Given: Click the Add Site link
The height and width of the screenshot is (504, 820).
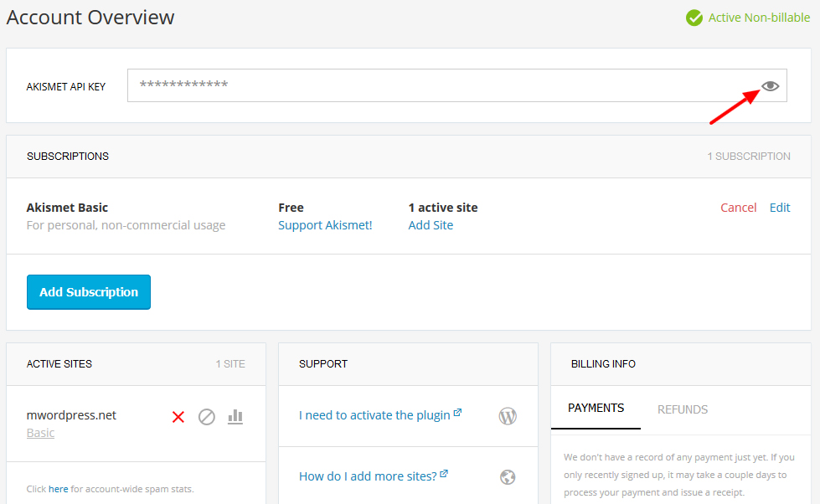Looking at the screenshot, I should click(x=431, y=225).
